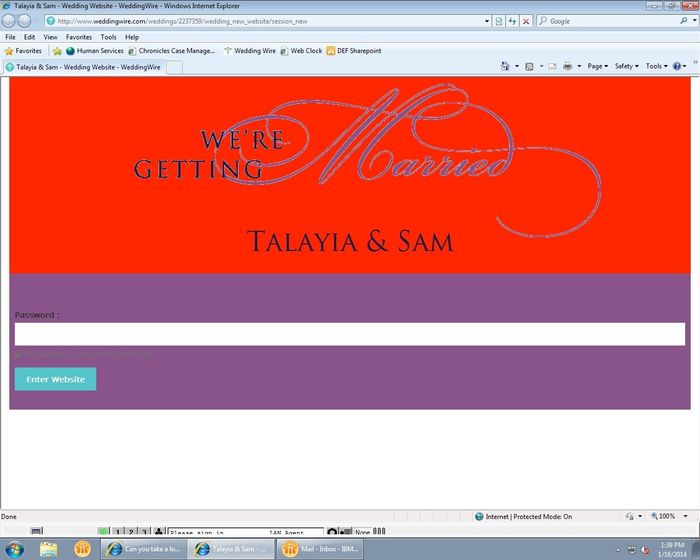This screenshot has height=560, width=700.
Task: Click the RSS Feeds icon
Action: pos(529,66)
